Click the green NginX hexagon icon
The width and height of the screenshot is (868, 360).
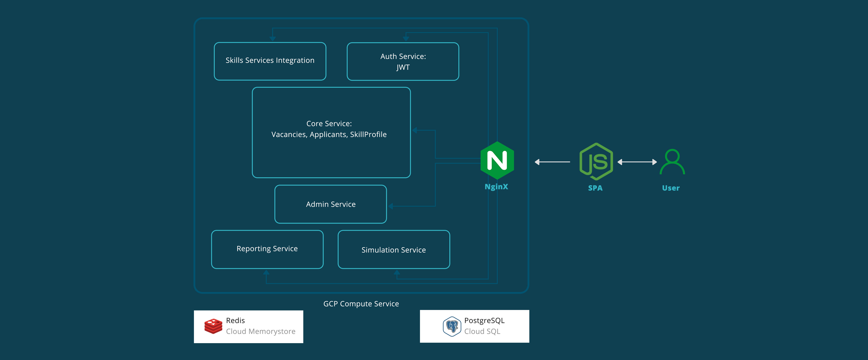(497, 160)
